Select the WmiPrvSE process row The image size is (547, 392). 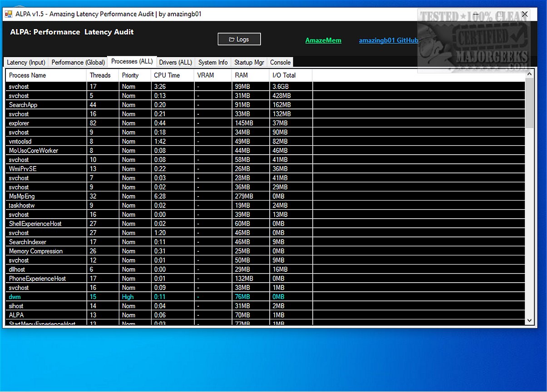[x=266, y=169]
